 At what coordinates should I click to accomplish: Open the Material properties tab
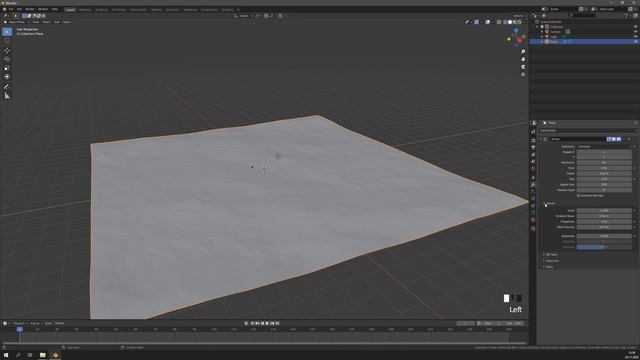(x=533, y=220)
